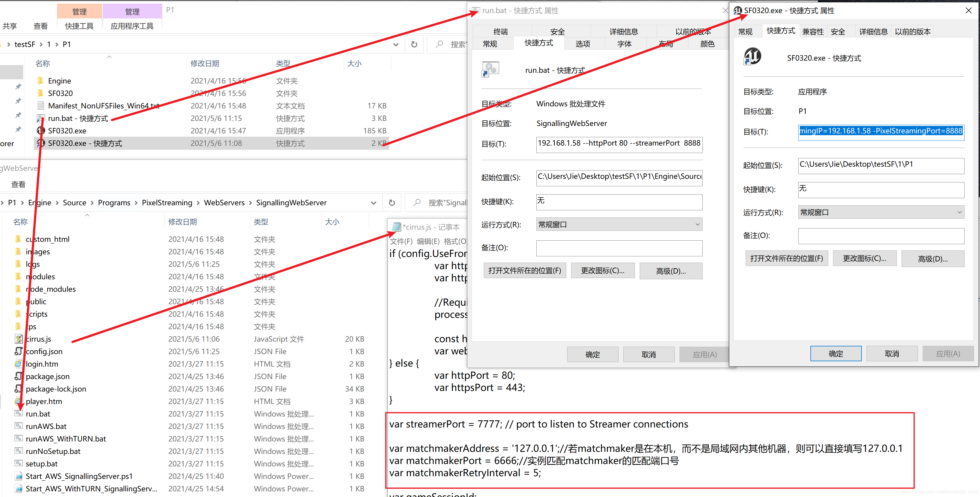Click the Engine folder icon in P1
The height and width of the screenshot is (497, 980).
coord(40,81)
